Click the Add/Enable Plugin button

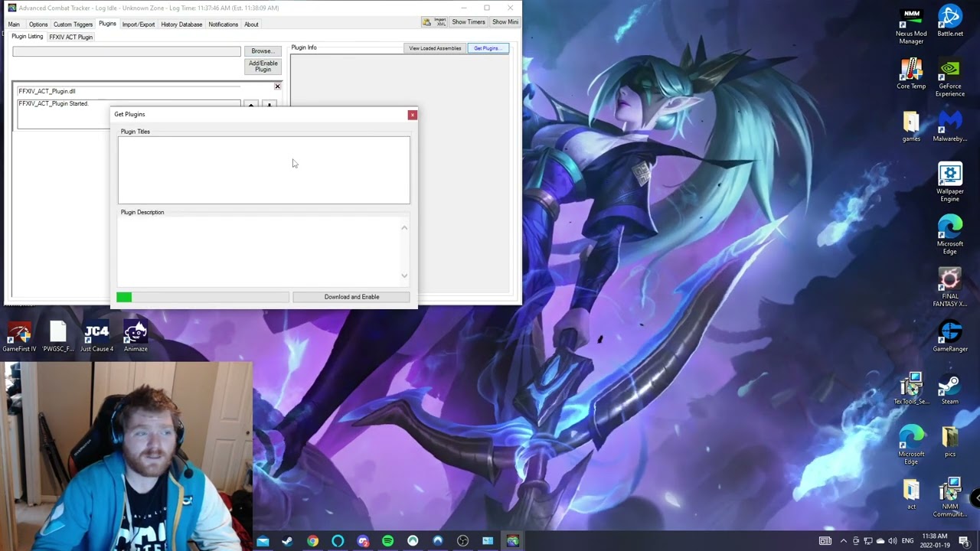(x=263, y=67)
